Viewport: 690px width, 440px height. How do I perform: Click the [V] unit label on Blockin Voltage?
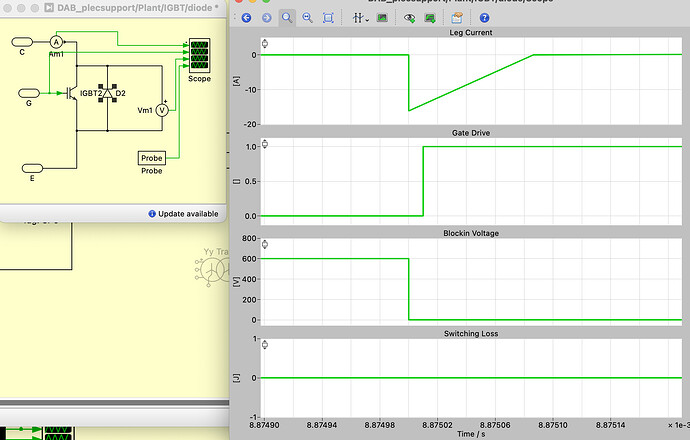tap(237, 282)
